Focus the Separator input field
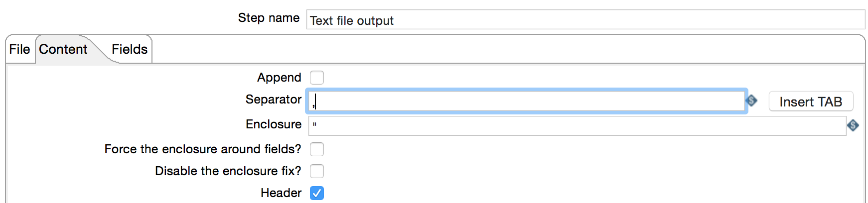The height and width of the screenshot is (203, 868). point(527,101)
